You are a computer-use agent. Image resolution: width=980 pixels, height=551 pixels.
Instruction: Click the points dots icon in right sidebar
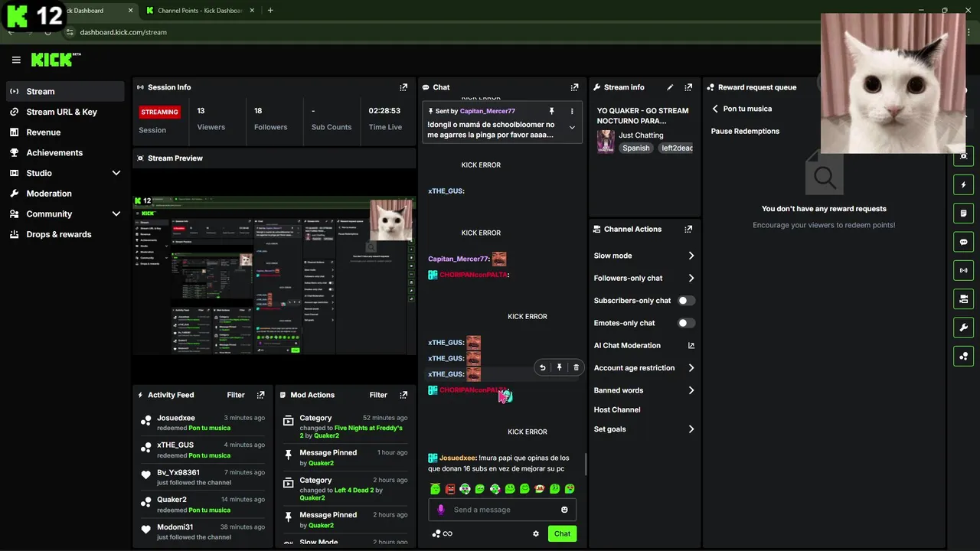[964, 356]
